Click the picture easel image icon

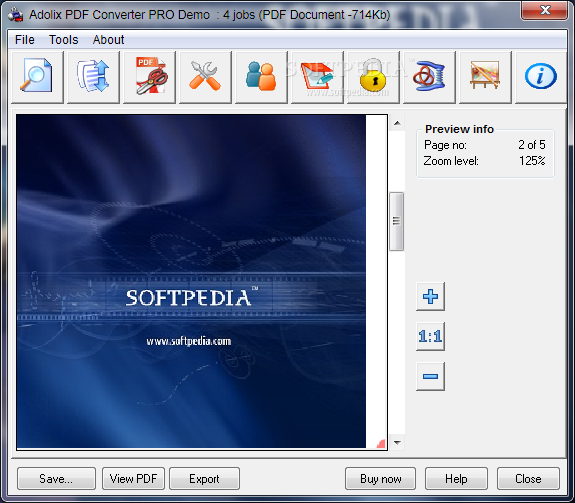tap(485, 77)
